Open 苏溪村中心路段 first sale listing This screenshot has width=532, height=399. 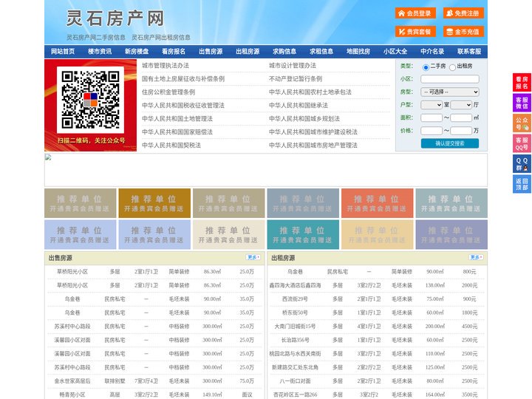pyautogui.click(x=72, y=327)
